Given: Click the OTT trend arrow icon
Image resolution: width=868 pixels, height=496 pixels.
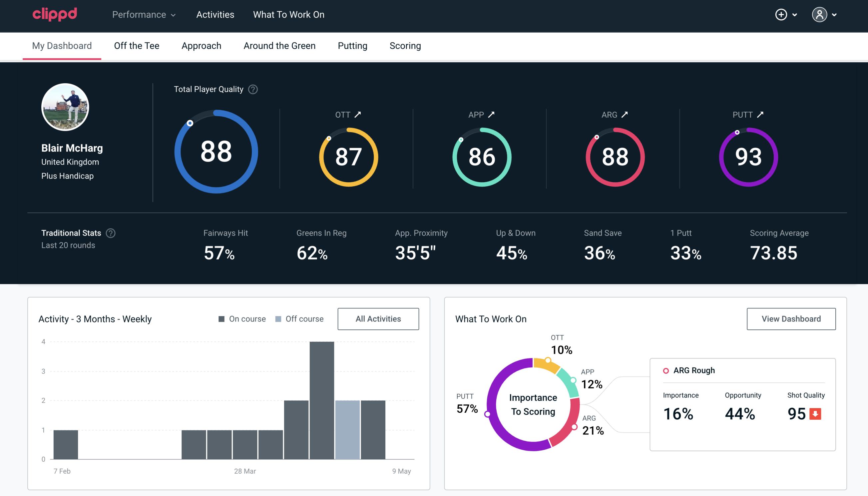Looking at the screenshot, I should [x=358, y=114].
